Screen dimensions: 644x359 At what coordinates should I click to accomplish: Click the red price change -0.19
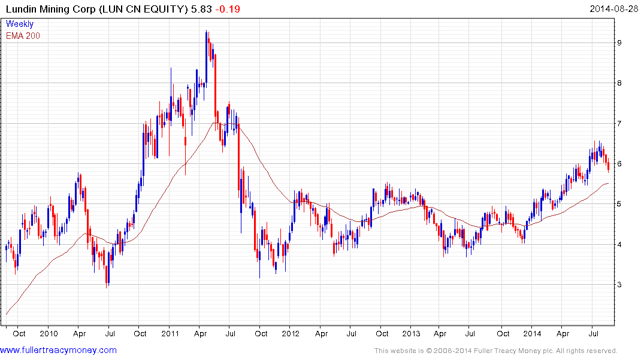click(228, 9)
